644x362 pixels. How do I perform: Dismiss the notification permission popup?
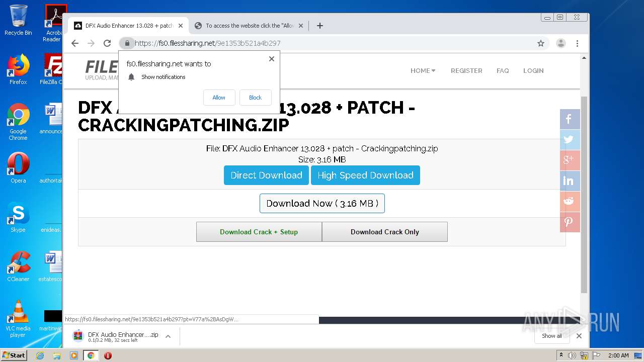(x=272, y=59)
